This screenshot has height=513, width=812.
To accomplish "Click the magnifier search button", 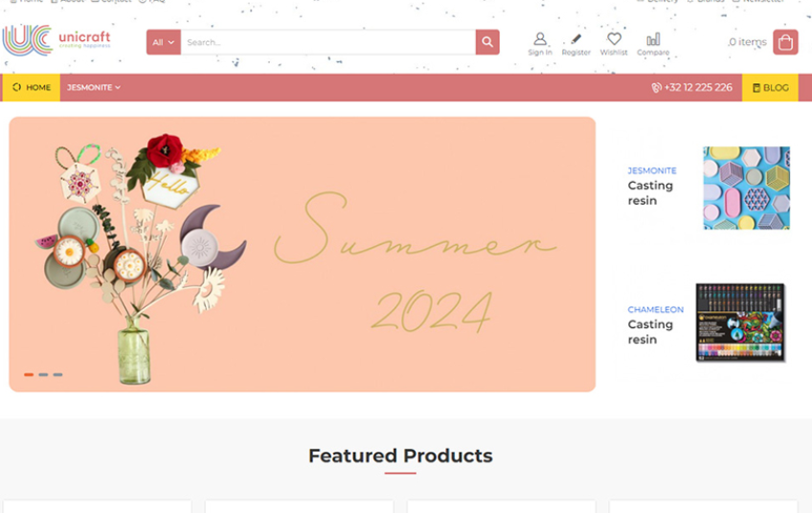I will tap(487, 42).
